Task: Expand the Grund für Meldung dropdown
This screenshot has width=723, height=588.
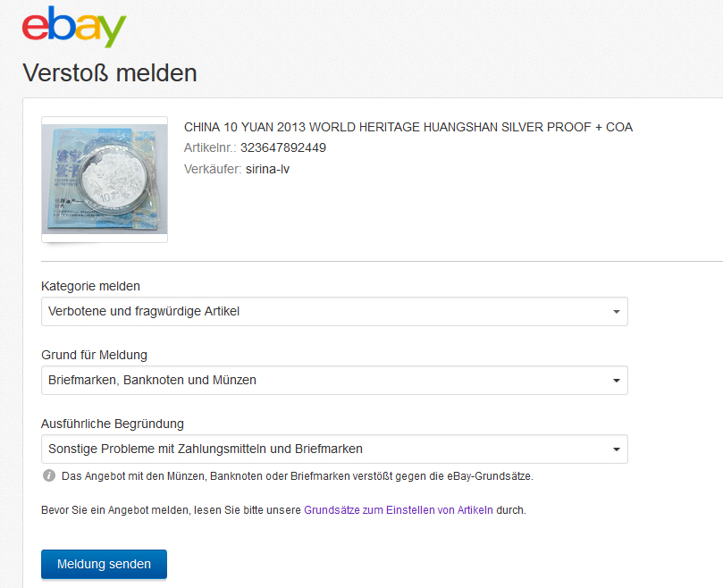Action: 334,381
